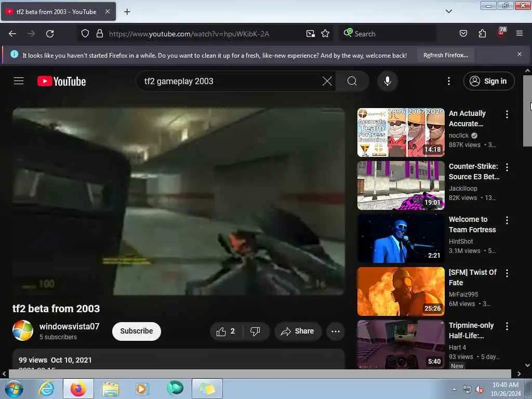The width and height of the screenshot is (532, 399).
Task: Open the Firefox extensions puzzle icon
Action: 482,34
